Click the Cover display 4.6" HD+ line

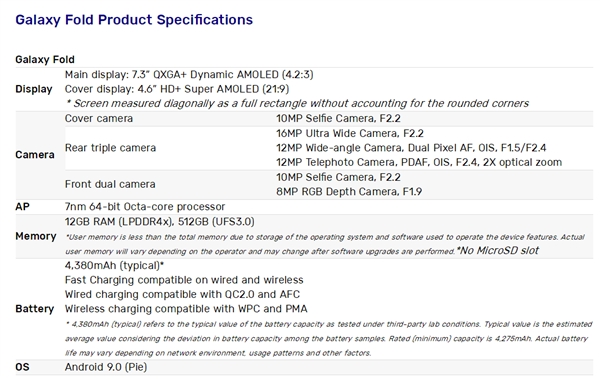[x=177, y=89]
